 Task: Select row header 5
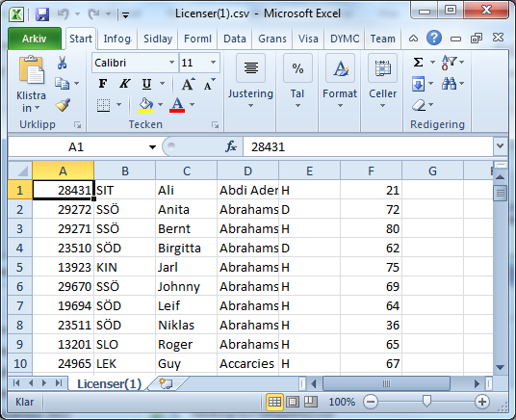(20, 267)
